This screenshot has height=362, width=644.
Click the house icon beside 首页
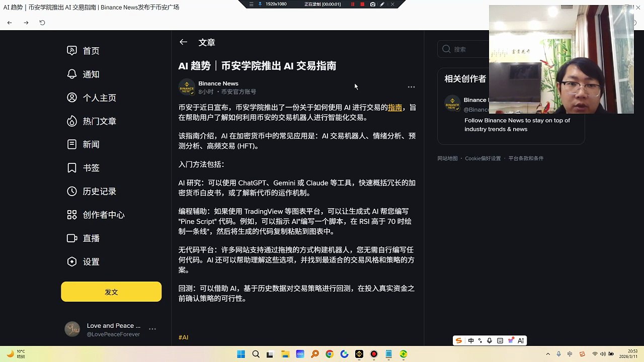tap(72, 51)
